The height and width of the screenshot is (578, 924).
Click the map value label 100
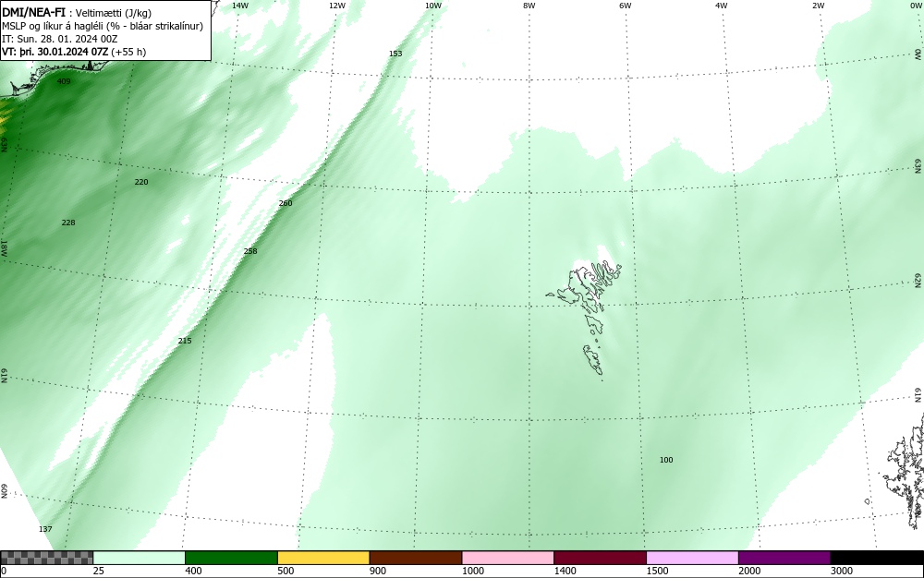pyautogui.click(x=666, y=460)
